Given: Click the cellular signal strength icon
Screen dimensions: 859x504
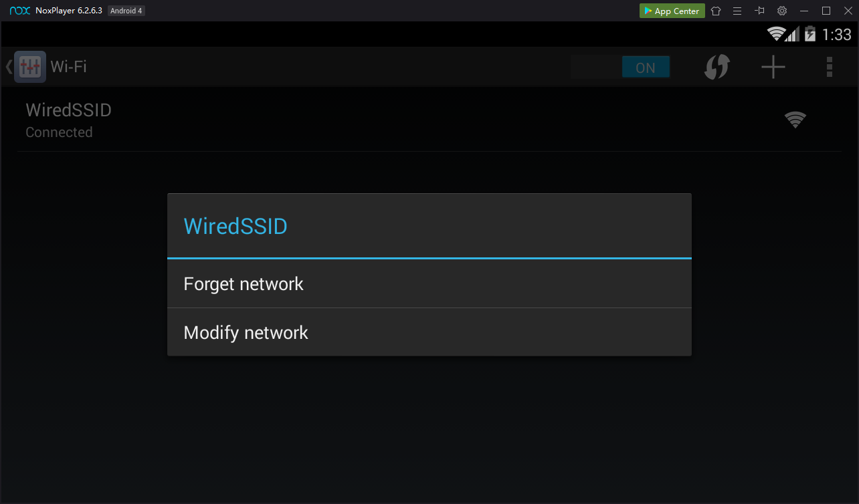Looking at the screenshot, I should [x=793, y=34].
